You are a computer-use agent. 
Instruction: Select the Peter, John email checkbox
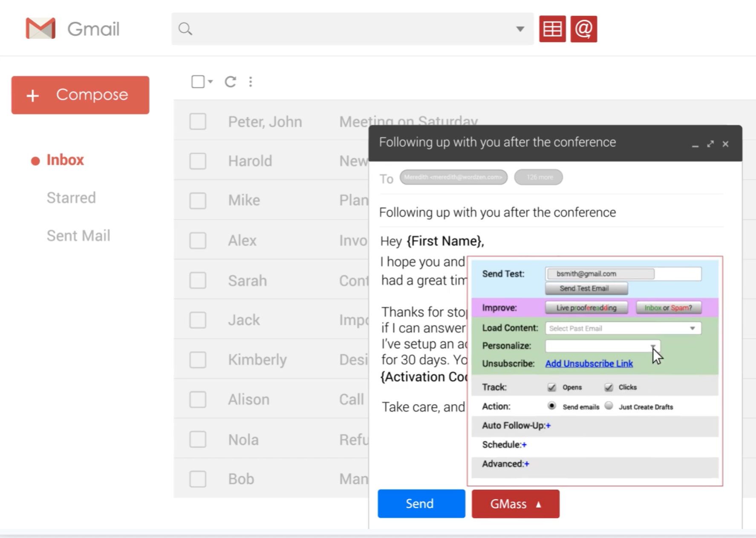point(198,121)
